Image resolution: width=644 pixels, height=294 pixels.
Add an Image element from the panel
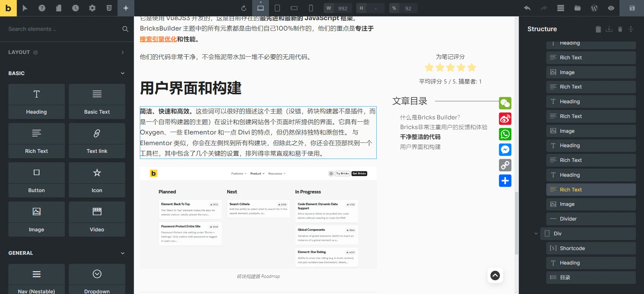click(37, 219)
